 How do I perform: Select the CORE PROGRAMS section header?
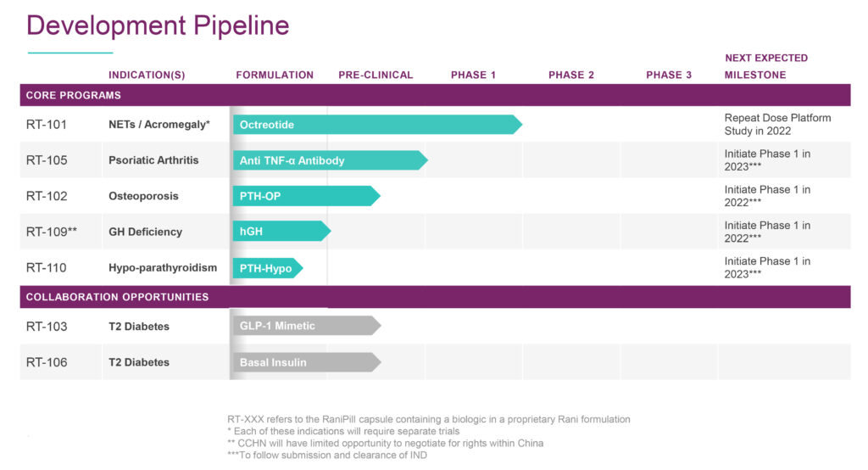435,95
